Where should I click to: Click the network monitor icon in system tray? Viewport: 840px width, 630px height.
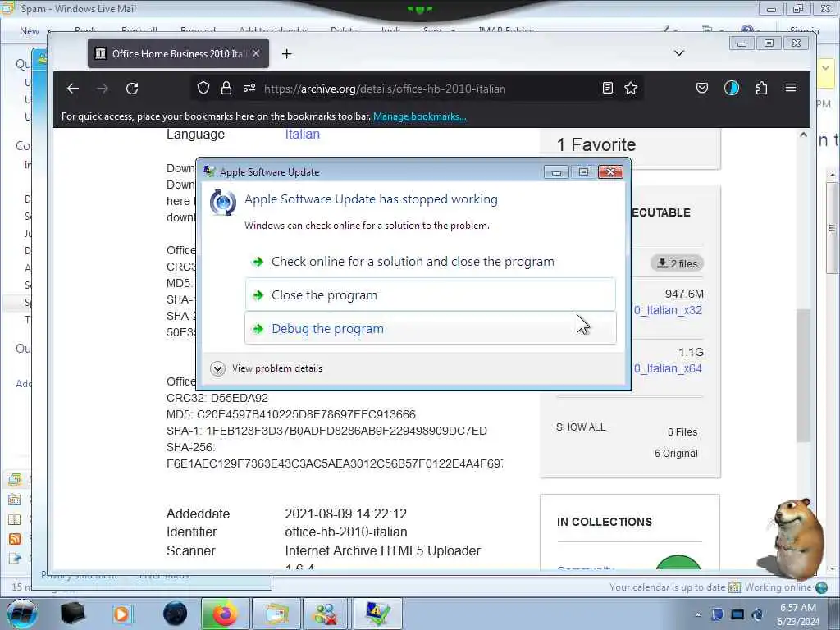(x=737, y=614)
